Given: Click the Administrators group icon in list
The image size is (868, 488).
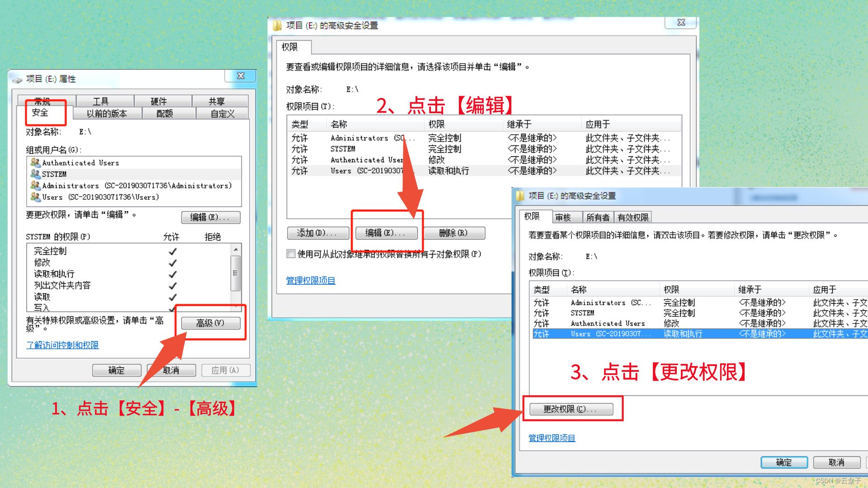Looking at the screenshot, I should pos(35,185).
